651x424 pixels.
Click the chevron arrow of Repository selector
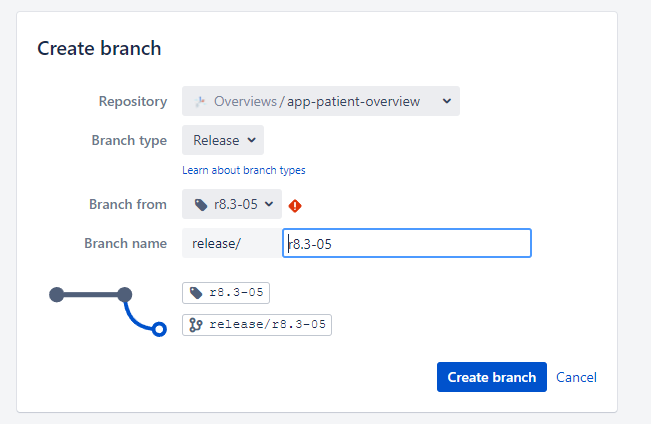coord(447,101)
